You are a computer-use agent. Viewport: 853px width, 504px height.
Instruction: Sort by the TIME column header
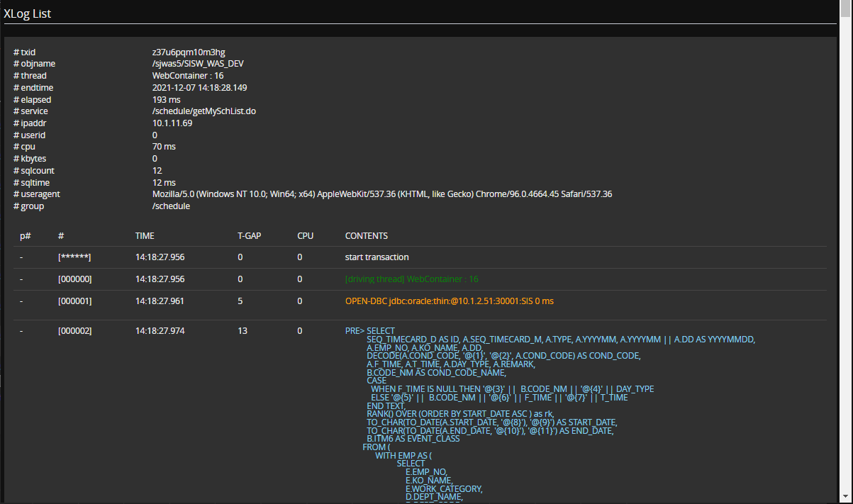[x=145, y=235]
